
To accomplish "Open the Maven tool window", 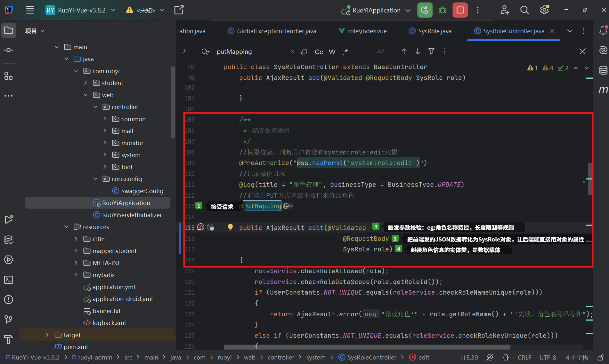I will (x=603, y=90).
